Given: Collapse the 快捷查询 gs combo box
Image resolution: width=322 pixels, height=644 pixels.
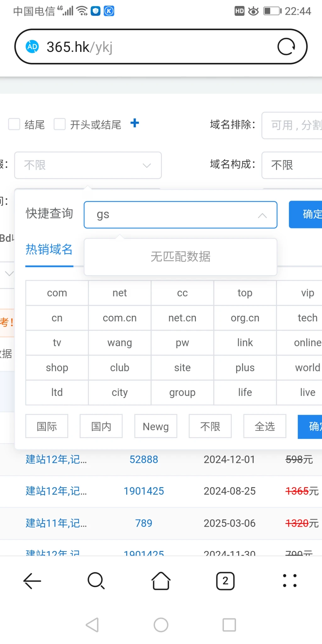Looking at the screenshot, I should (x=262, y=215).
